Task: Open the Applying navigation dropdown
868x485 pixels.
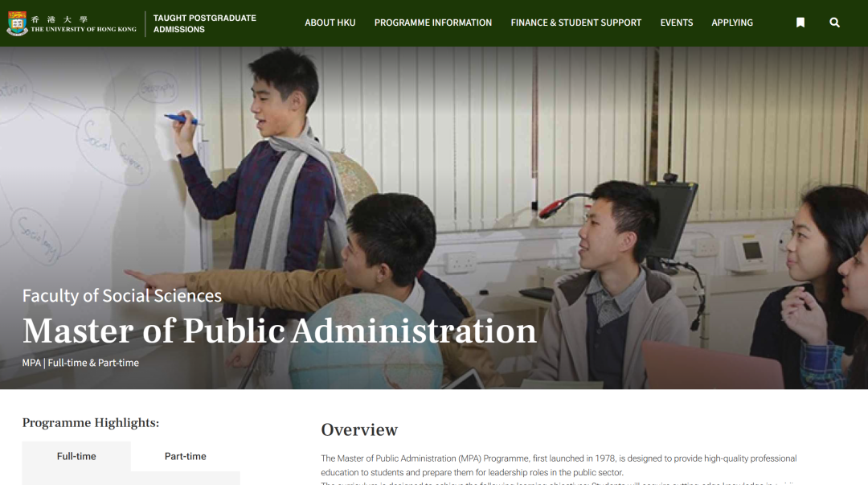Action: [x=731, y=23]
